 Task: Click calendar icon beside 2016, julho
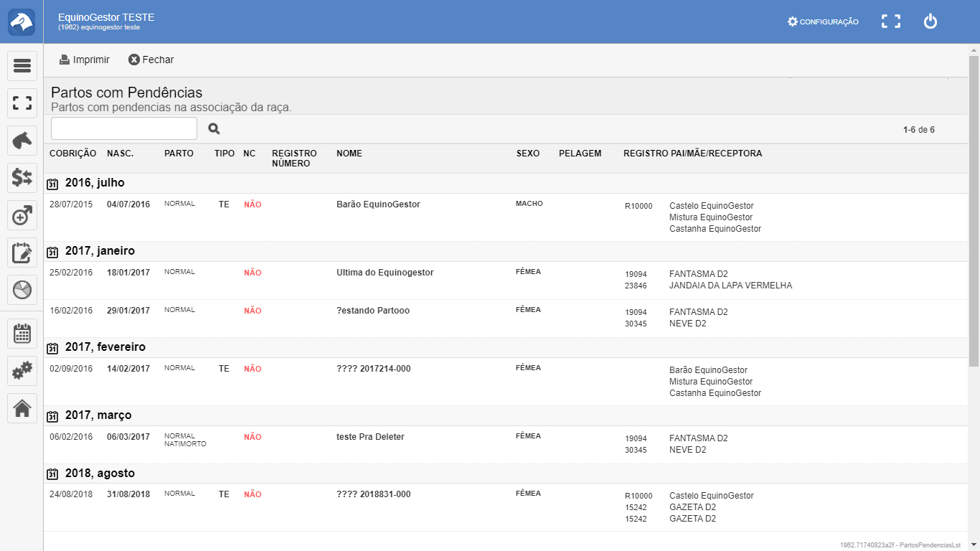point(52,184)
